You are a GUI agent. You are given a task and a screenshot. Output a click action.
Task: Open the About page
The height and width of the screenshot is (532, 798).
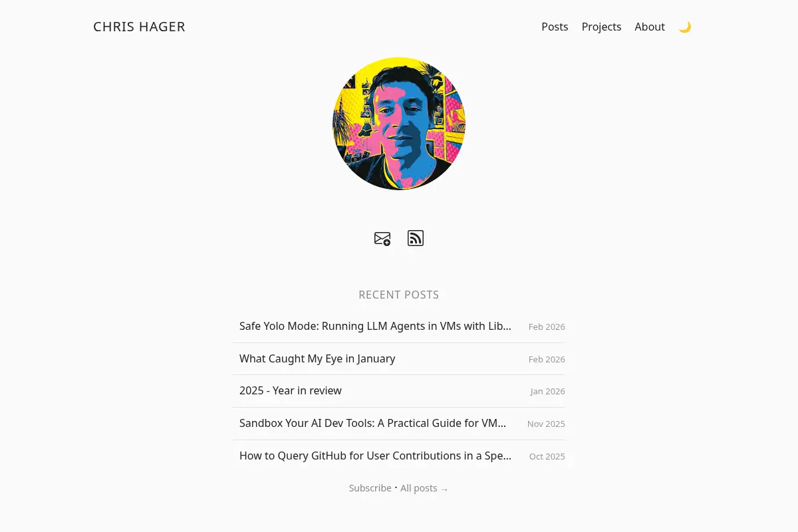pos(650,27)
